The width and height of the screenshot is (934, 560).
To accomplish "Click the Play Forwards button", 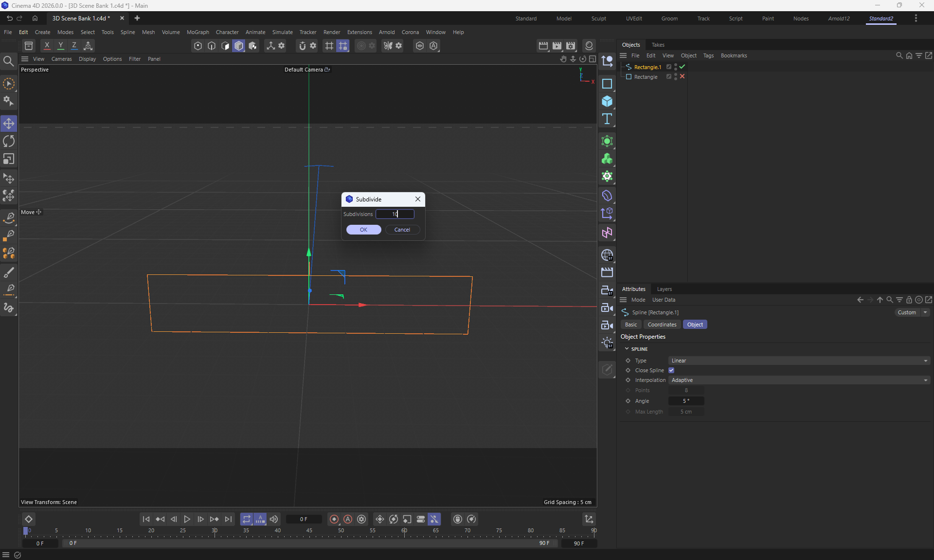I will [x=187, y=519].
